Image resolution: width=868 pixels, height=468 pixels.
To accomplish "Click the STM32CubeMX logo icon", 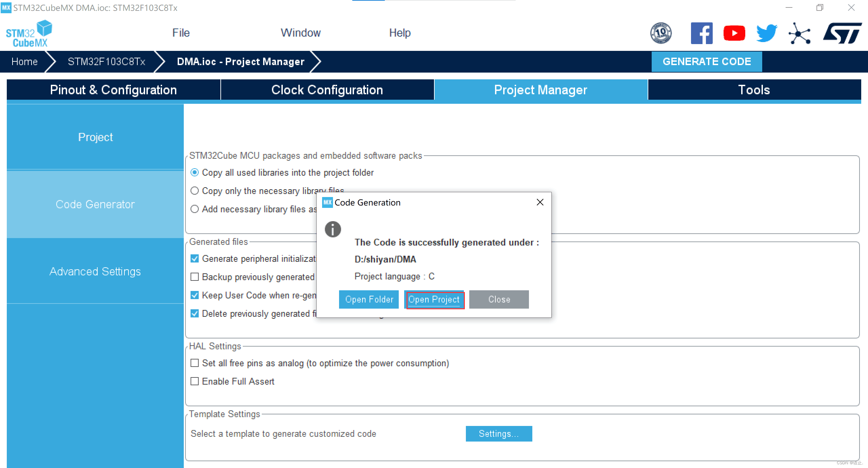I will click(29, 33).
